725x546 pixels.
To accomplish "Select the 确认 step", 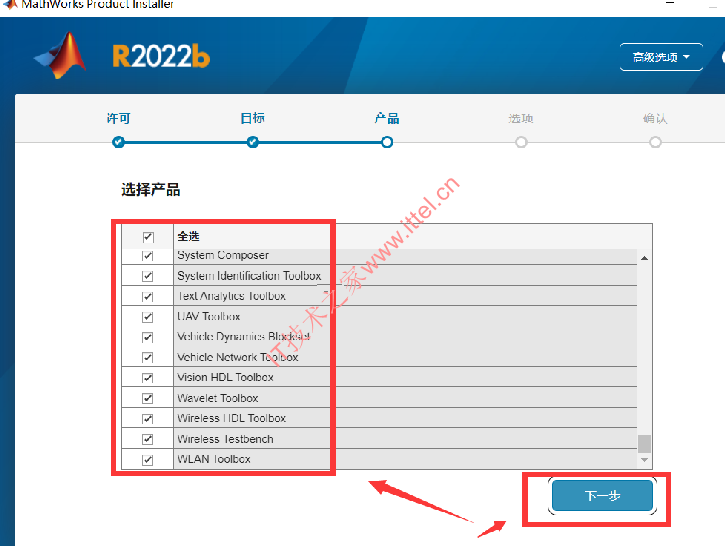I will click(x=655, y=119).
